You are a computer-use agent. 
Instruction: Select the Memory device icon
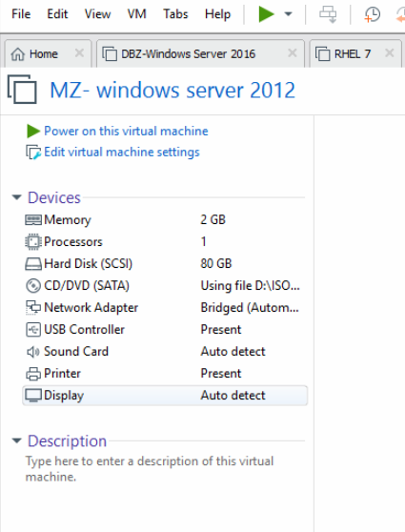[x=33, y=220]
